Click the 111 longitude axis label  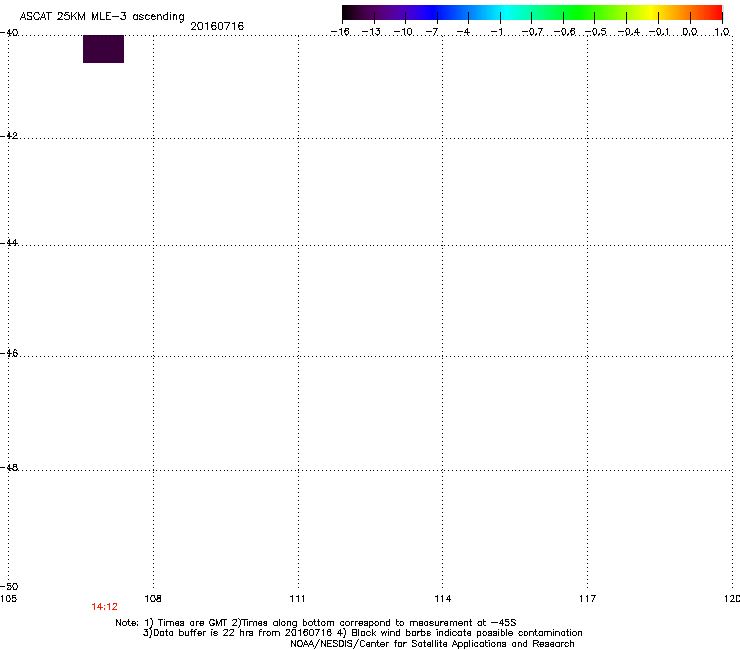tap(297, 599)
